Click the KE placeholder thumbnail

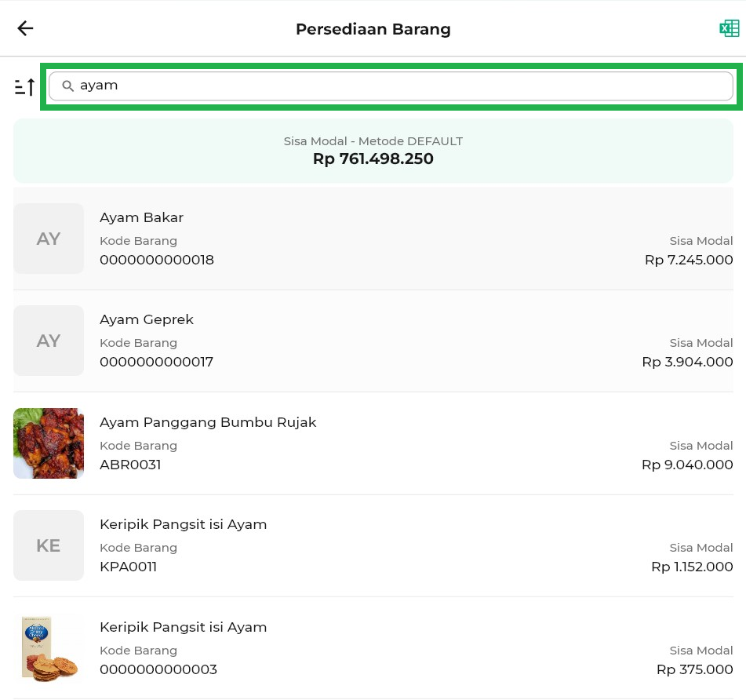coord(49,545)
